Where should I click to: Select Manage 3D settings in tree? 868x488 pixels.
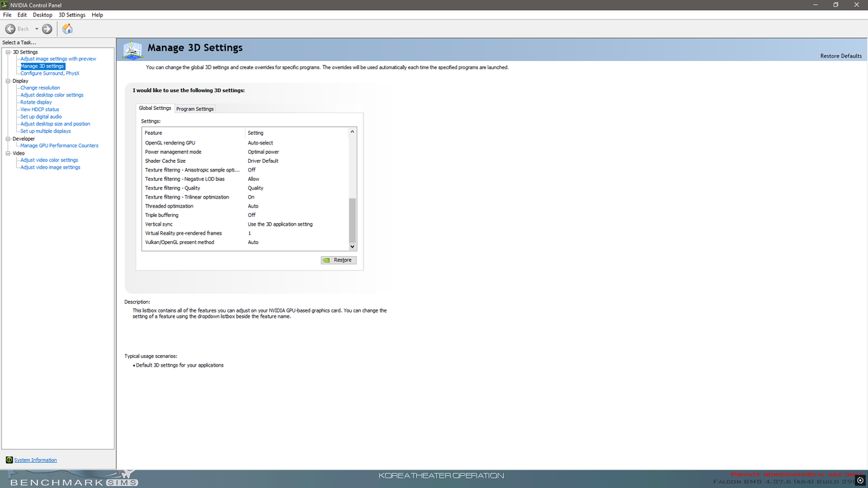pos(43,66)
